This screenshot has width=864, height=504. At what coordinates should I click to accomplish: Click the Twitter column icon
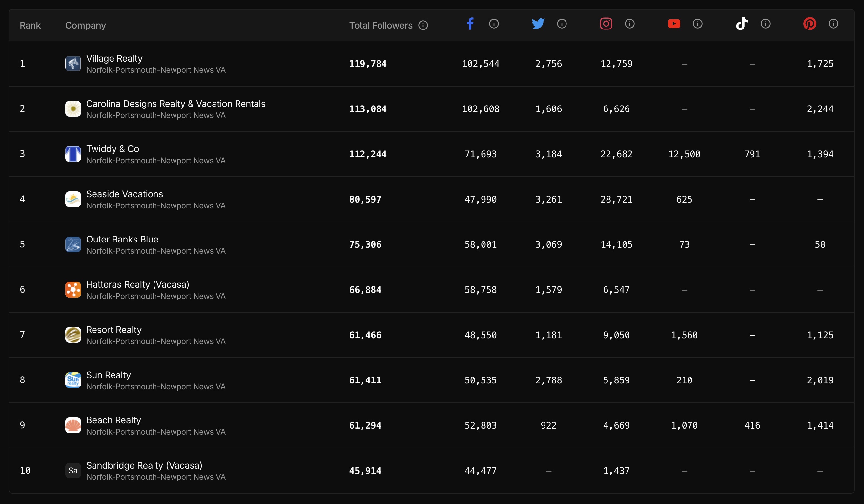click(538, 24)
